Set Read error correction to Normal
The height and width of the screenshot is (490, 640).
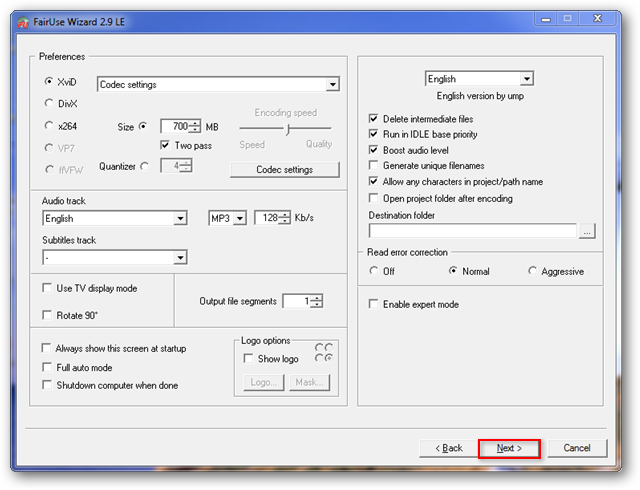click(x=453, y=271)
